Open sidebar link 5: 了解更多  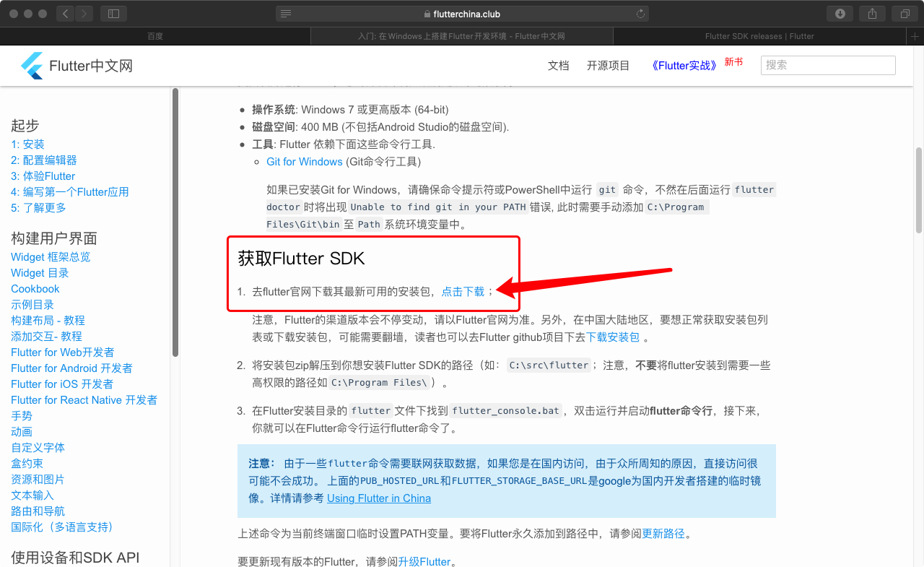(38, 208)
